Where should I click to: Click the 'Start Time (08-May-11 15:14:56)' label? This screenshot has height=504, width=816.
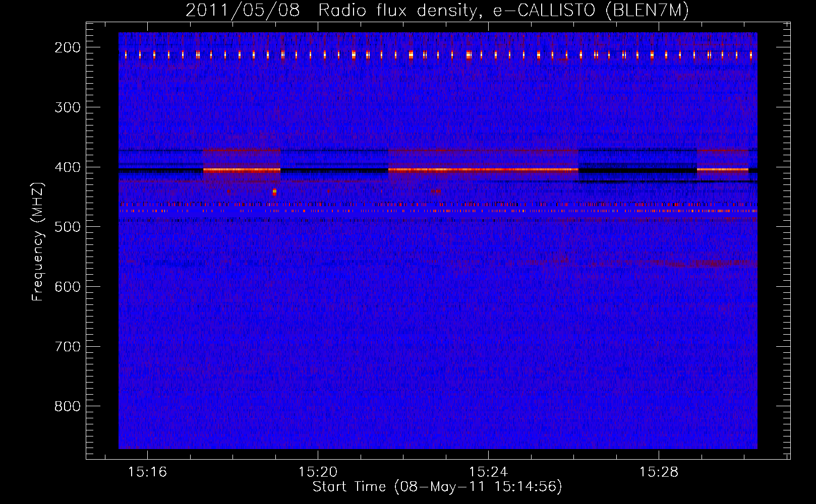click(437, 487)
